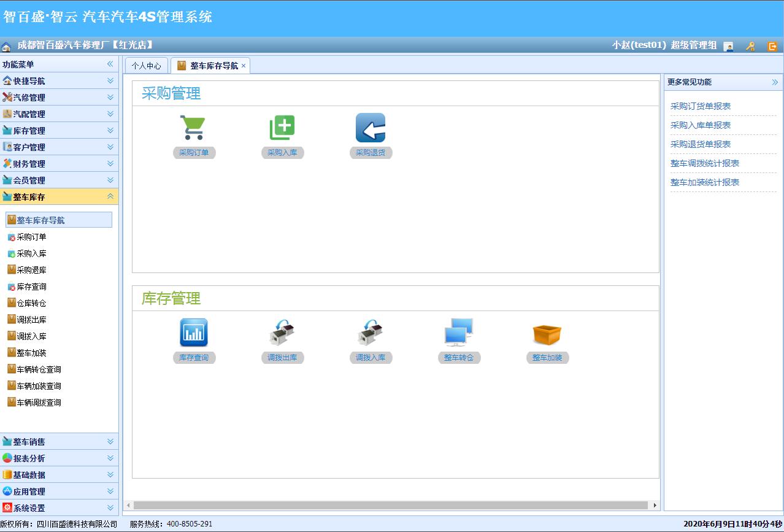Open the 采购订单 shopping cart icon

[x=194, y=128]
